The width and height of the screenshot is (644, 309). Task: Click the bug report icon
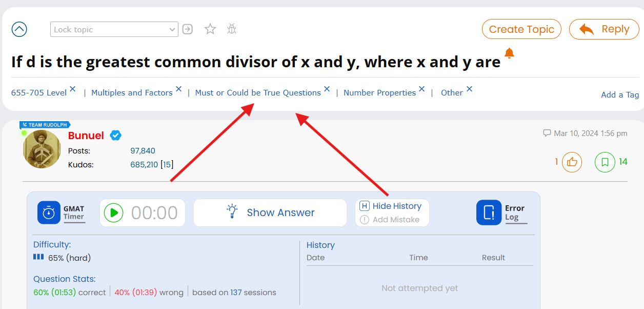(x=232, y=29)
